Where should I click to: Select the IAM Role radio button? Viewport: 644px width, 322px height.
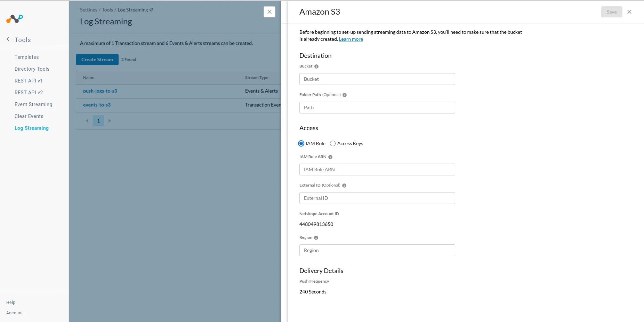pyautogui.click(x=301, y=143)
